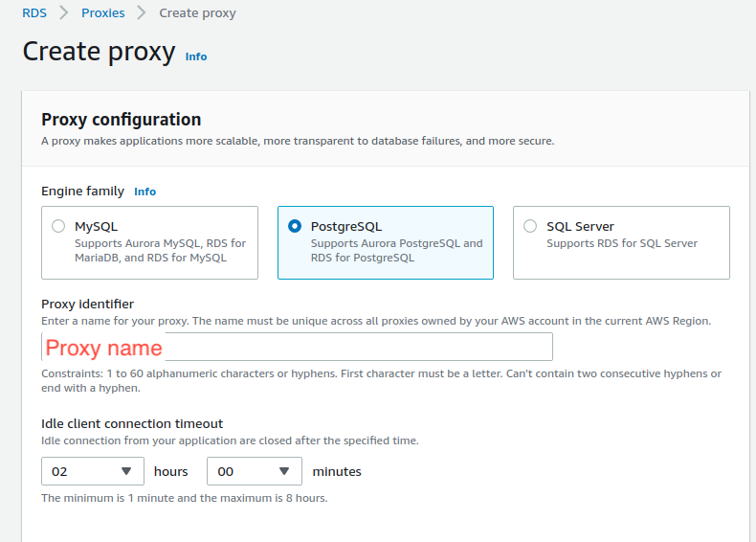Click the 'Constraints: 1 to 60' hint text
This screenshot has height=542, width=756.
tap(381, 381)
